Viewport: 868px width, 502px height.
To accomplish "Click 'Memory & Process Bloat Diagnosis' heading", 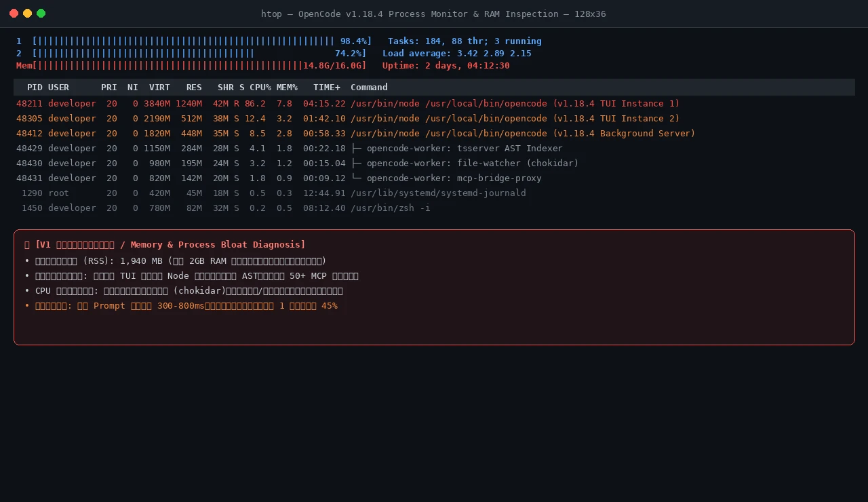I will [215, 244].
